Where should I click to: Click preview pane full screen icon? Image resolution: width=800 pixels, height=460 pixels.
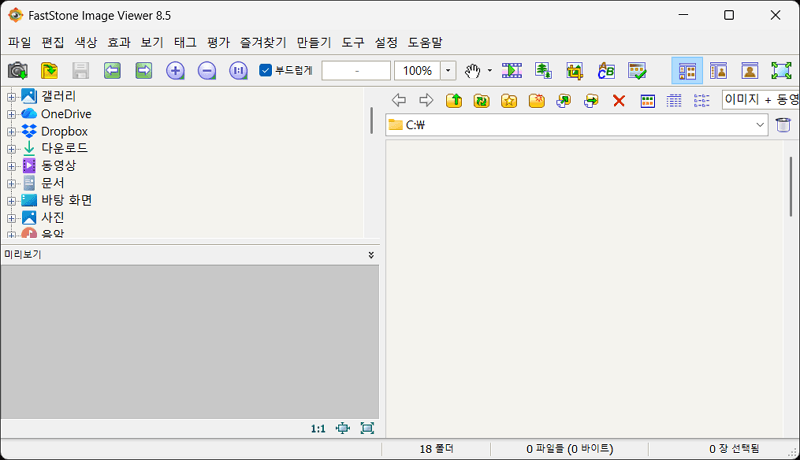367,428
